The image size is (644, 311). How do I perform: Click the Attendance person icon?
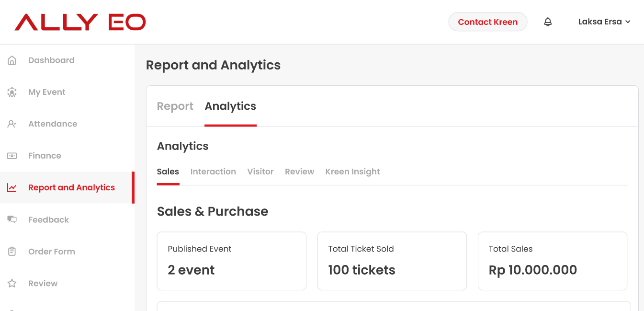[12, 124]
